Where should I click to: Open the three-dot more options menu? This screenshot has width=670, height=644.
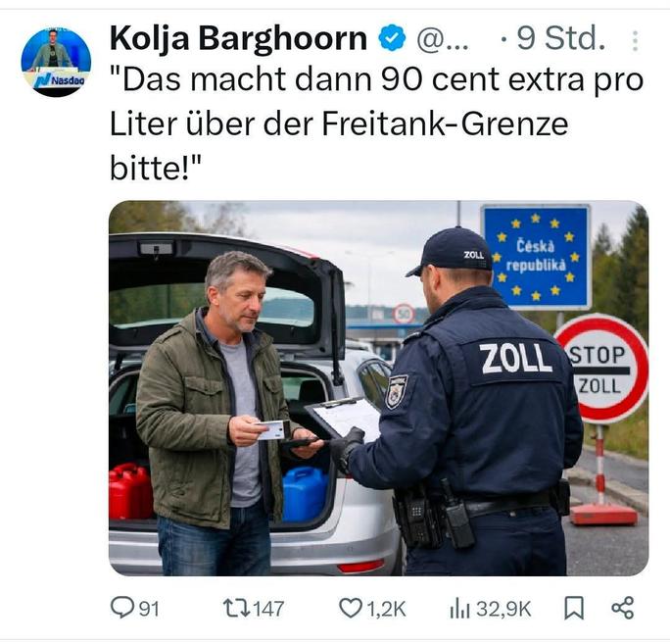(635, 41)
